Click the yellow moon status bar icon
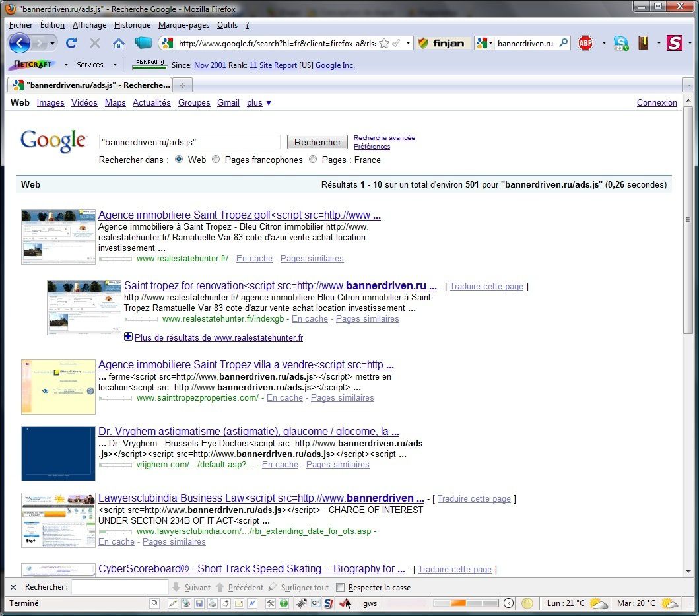Image resolution: width=699 pixels, height=616 pixels. pos(527,603)
